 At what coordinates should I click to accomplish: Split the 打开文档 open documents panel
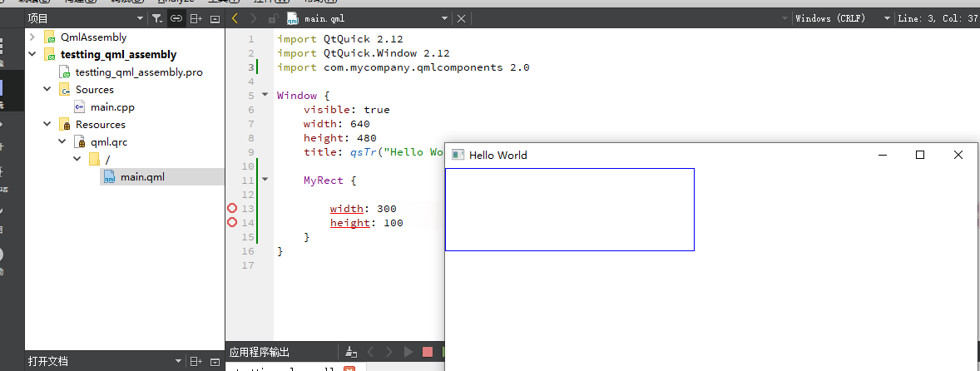(196, 361)
